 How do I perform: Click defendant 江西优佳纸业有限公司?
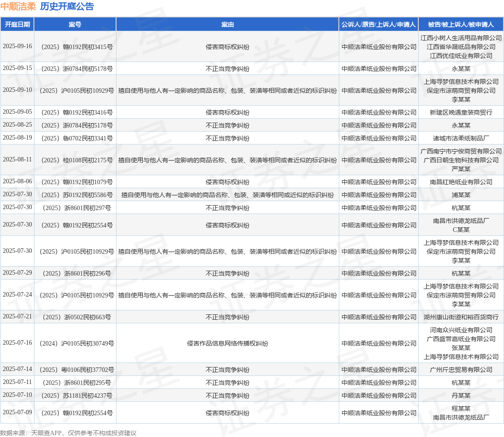pyautogui.click(x=461, y=56)
